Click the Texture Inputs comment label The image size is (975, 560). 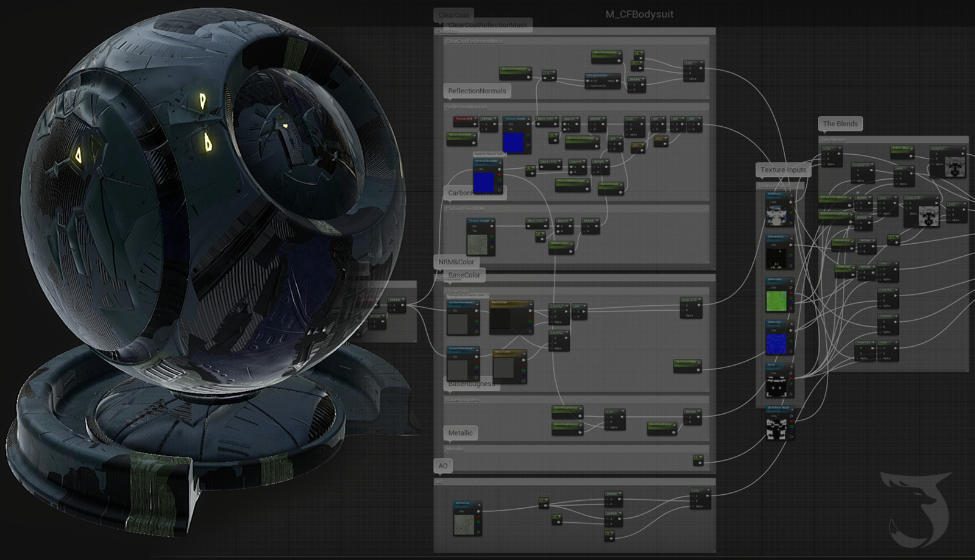point(783,170)
